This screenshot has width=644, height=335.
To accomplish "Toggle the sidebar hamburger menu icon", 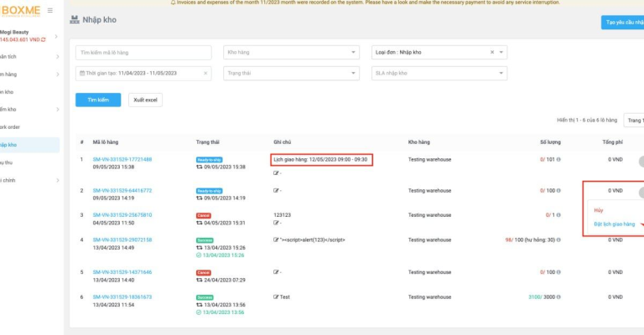I will (50, 11).
